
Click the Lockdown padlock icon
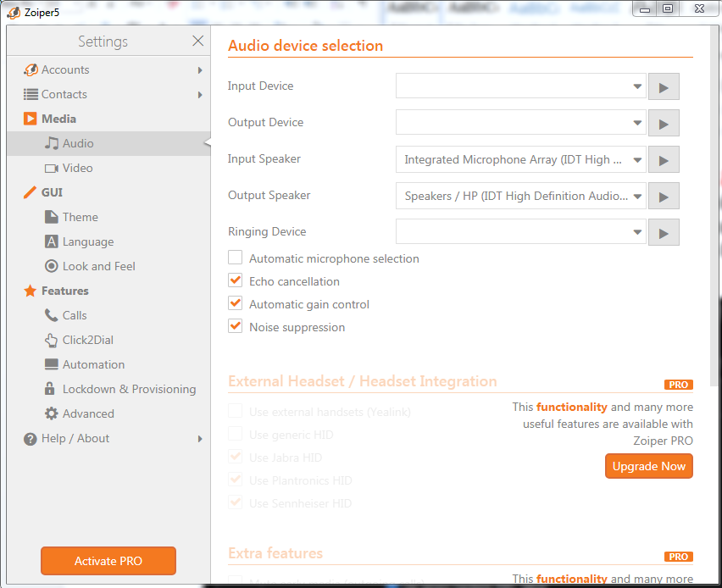pos(50,389)
